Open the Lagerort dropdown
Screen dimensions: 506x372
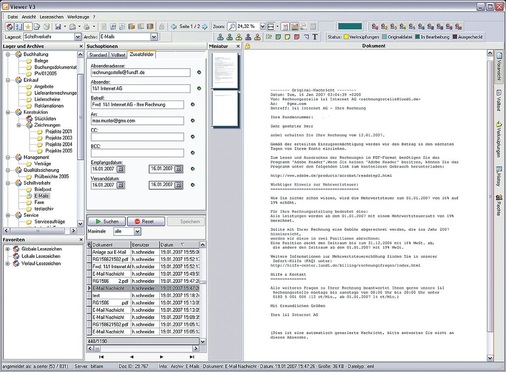pyautogui.click(x=78, y=37)
